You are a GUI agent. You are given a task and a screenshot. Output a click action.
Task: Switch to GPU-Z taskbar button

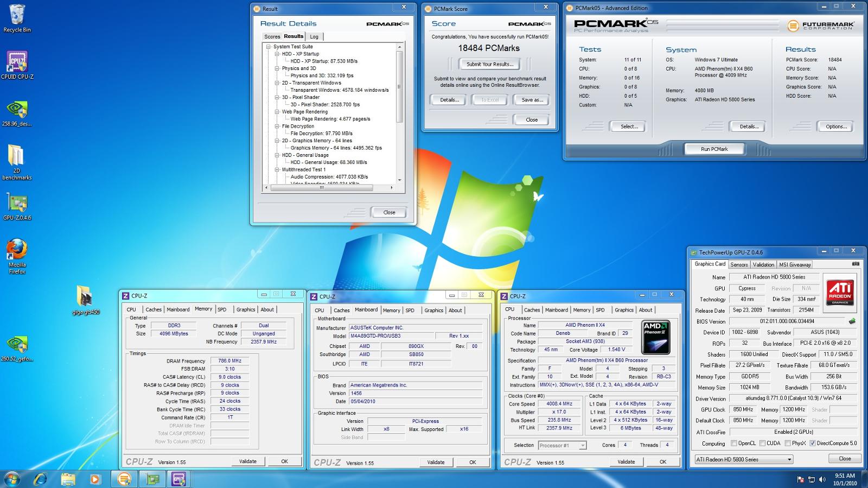pyautogui.click(x=152, y=479)
